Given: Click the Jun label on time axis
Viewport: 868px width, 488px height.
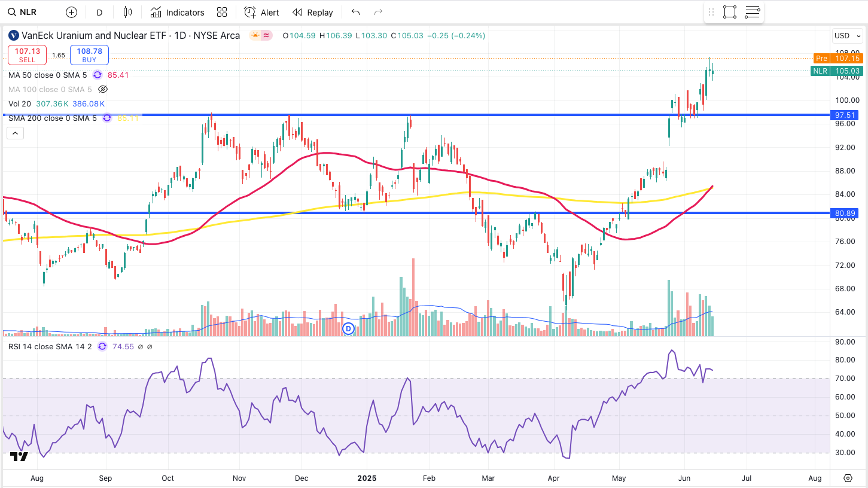Looking at the screenshot, I should 686,478.
